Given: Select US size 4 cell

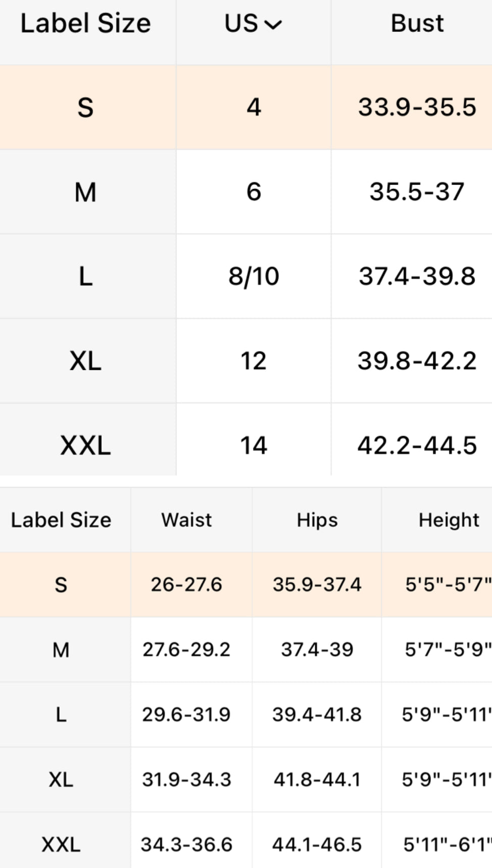Looking at the screenshot, I should (254, 107).
